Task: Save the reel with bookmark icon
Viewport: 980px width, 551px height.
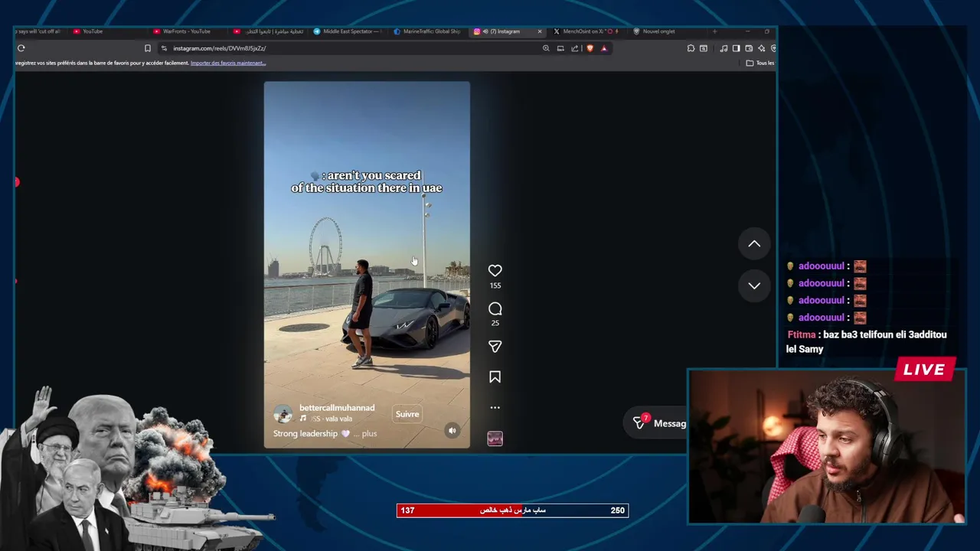Action: 495,377
